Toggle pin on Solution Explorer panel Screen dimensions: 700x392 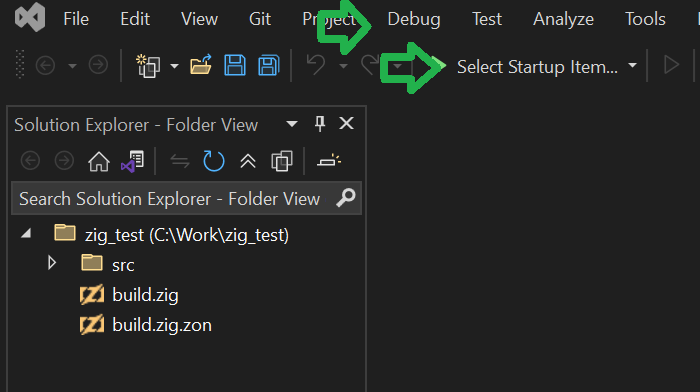[320, 124]
